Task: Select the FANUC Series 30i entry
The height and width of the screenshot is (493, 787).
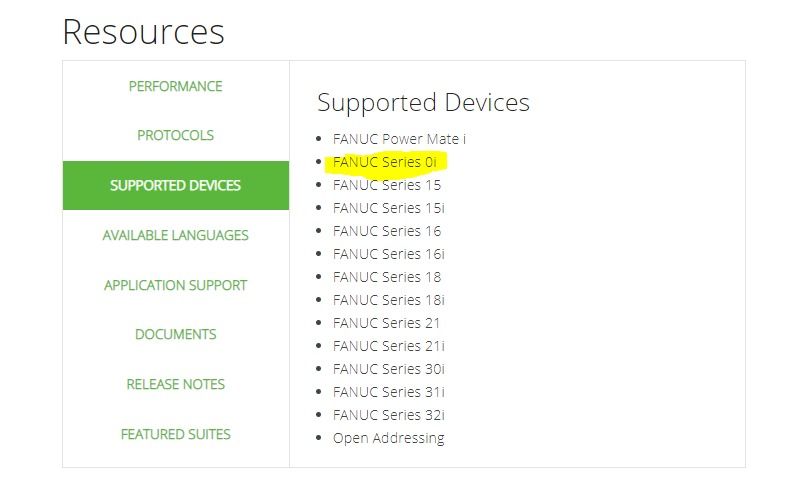Action: (388, 369)
